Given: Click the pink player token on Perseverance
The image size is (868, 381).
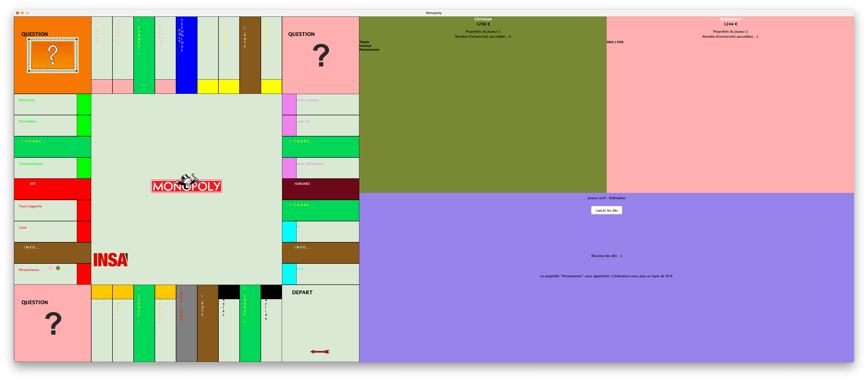Looking at the screenshot, I should pyautogui.click(x=51, y=268).
